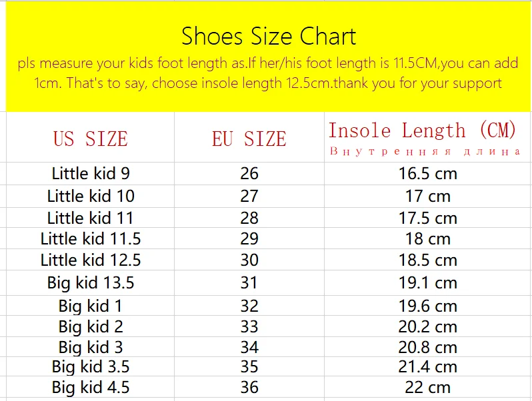Select the "EU SIZE" column header
The image size is (532, 401).
click(249, 139)
